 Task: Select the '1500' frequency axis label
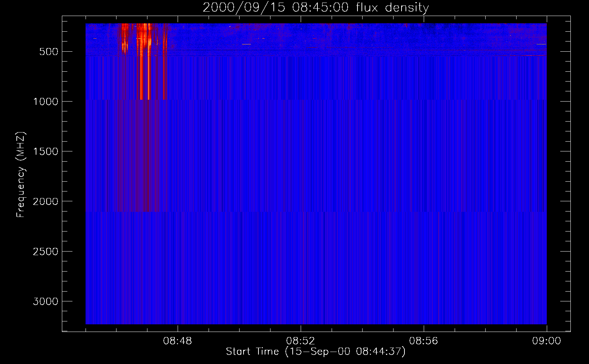[46, 151]
